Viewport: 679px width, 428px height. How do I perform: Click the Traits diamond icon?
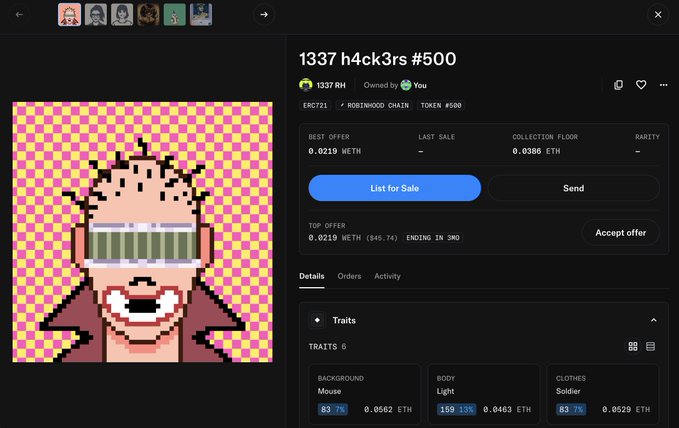tap(317, 320)
